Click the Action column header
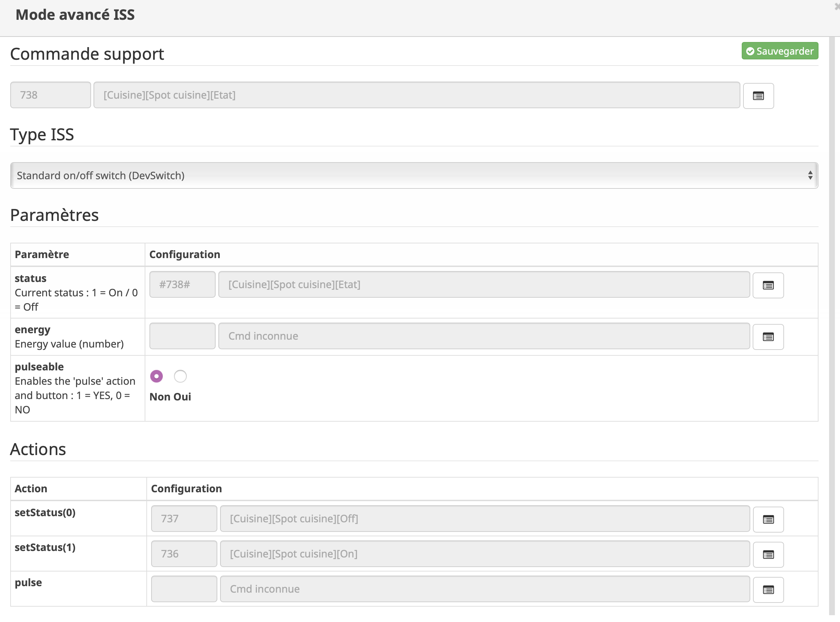This screenshot has width=840, height=622. point(31,489)
